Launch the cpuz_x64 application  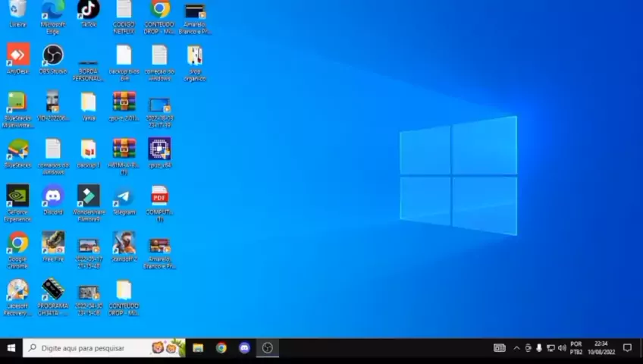click(x=159, y=153)
